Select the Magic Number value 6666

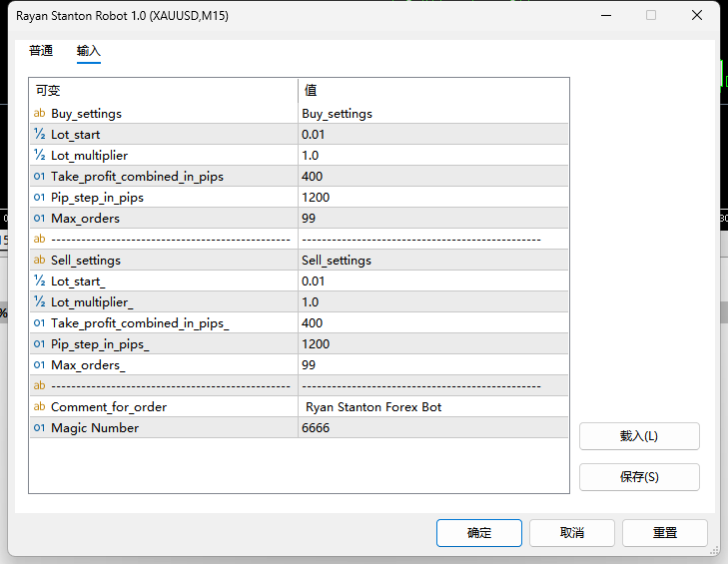[x=316, y=427]
